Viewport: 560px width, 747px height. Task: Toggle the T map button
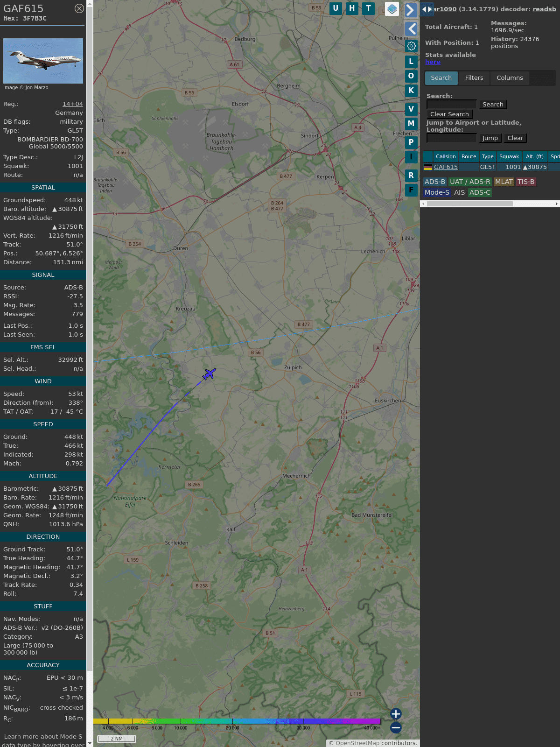(x=369, y=8)
